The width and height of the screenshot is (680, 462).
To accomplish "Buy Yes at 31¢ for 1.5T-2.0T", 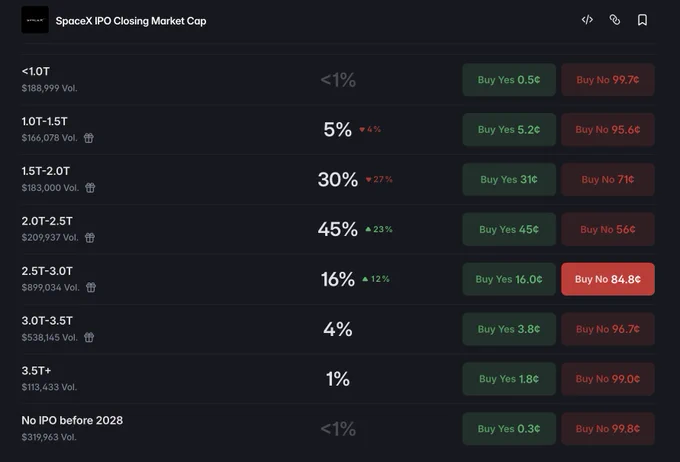I will [509, 180].
